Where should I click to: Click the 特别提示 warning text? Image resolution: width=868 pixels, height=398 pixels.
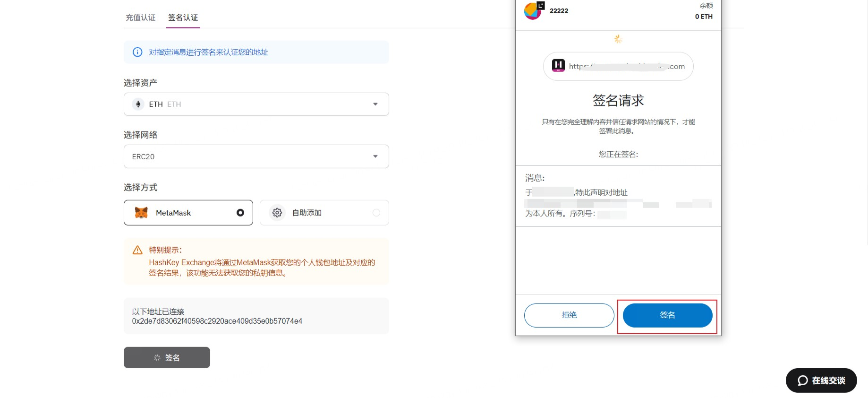point(165,250)
